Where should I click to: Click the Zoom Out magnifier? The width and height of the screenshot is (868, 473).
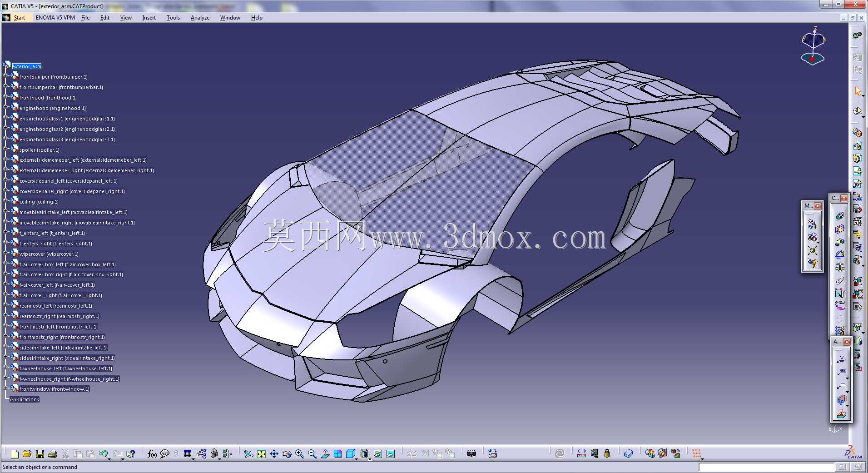click(312, 453)
